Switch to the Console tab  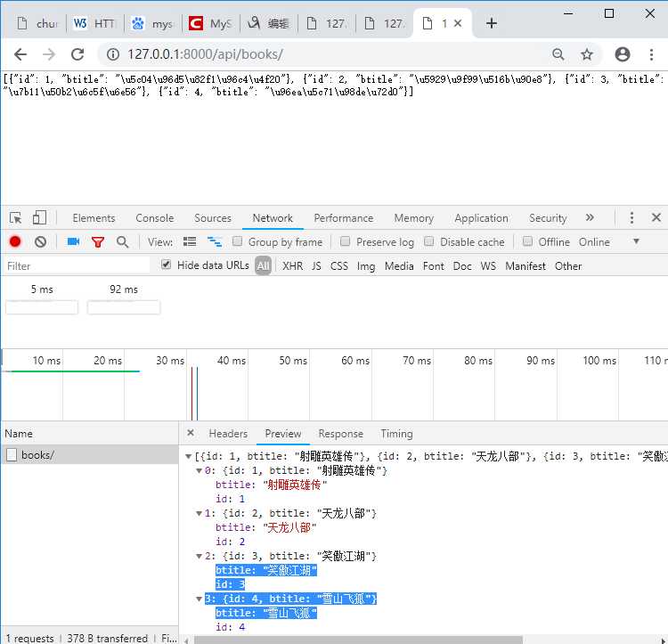click(154, 218)
